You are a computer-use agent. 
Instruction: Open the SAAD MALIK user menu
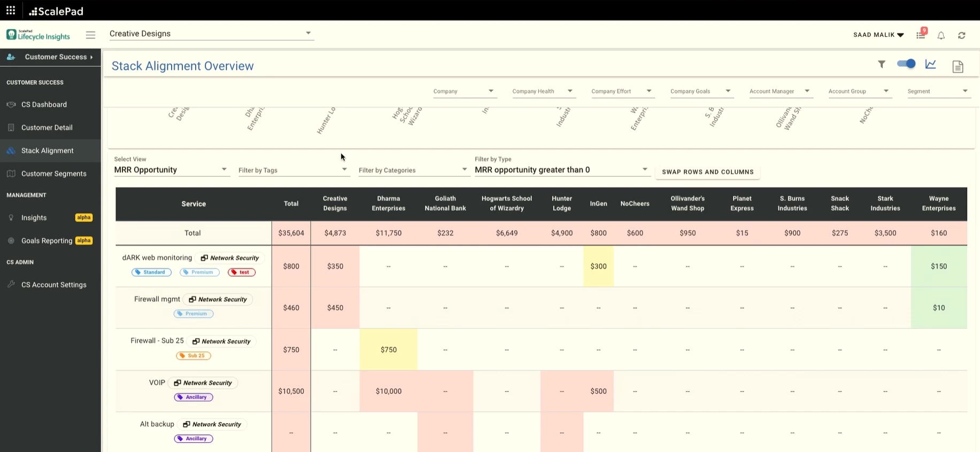coord(878,35)
